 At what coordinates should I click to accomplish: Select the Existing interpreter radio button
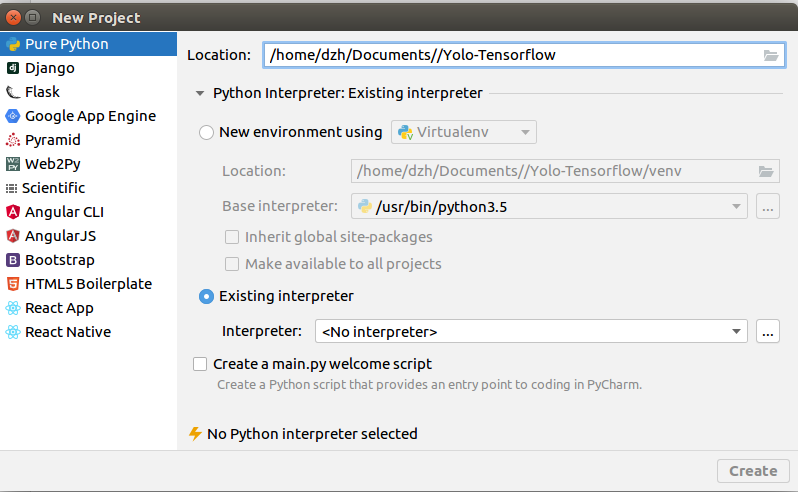(207, 296)
